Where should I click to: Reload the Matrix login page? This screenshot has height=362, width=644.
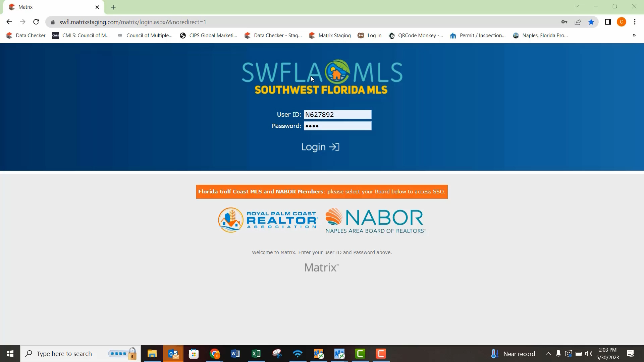tap(36, 22)
